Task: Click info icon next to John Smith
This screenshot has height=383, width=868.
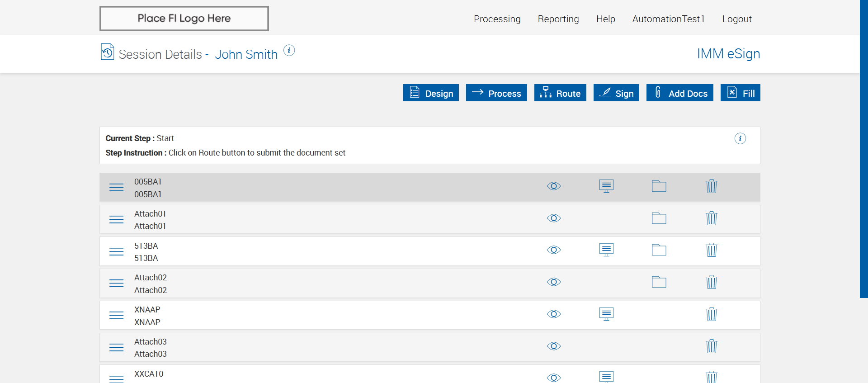Action: coord(289,50)
